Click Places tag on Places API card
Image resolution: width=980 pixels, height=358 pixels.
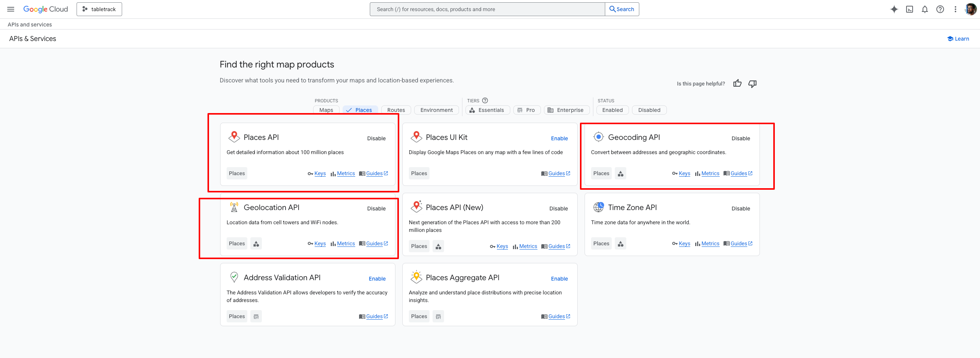[x=237, y=174]
